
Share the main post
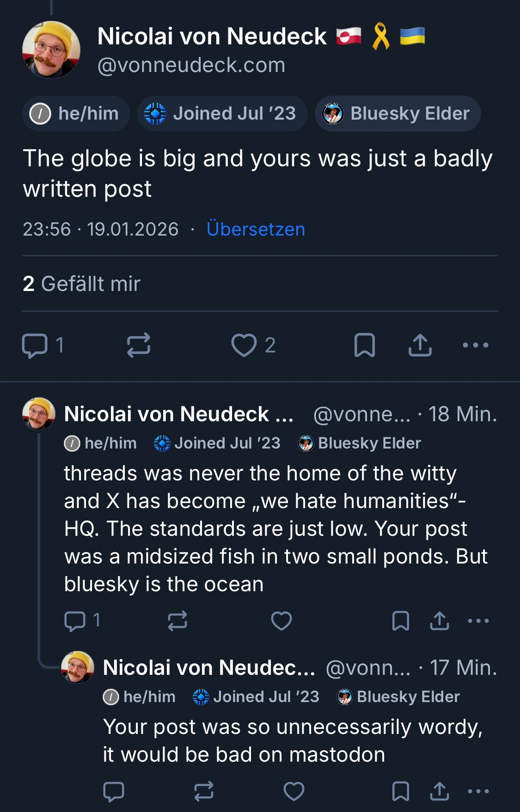pos(420,345)
